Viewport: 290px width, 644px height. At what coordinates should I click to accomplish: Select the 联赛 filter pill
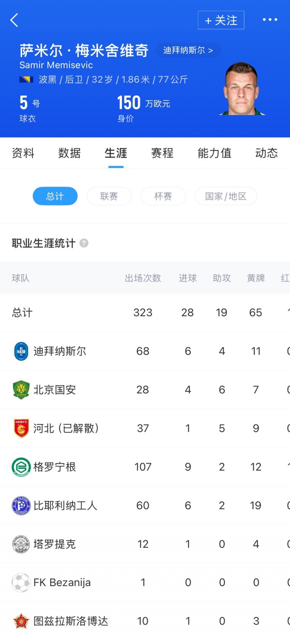(109, 196)
